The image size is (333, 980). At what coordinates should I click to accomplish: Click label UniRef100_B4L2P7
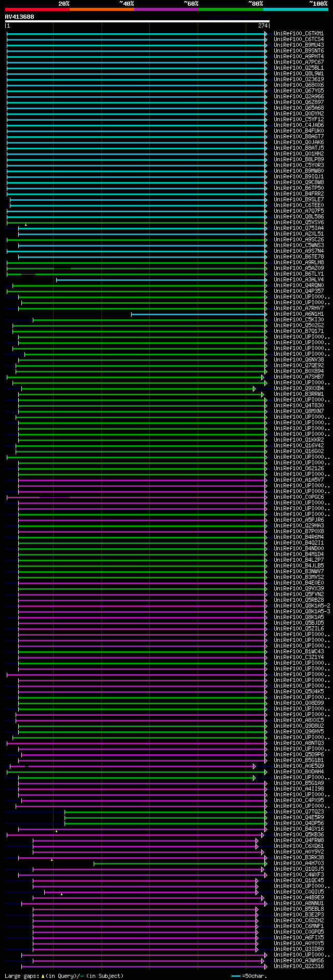[x=299, y=560]
